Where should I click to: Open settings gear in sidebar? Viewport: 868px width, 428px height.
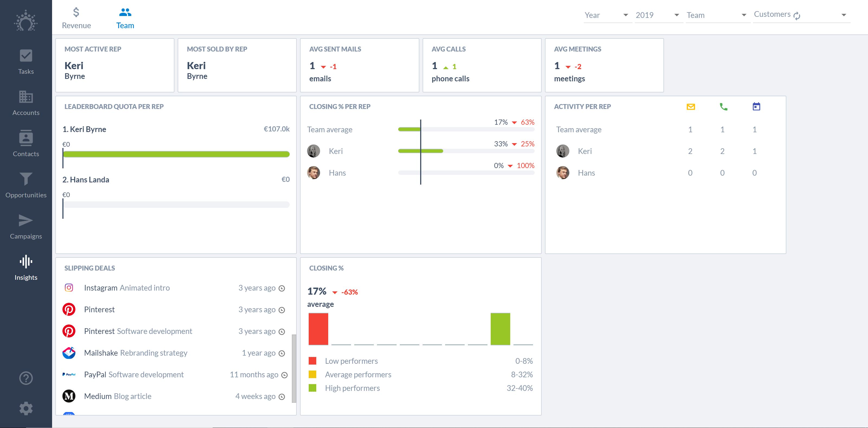[25, 408]
